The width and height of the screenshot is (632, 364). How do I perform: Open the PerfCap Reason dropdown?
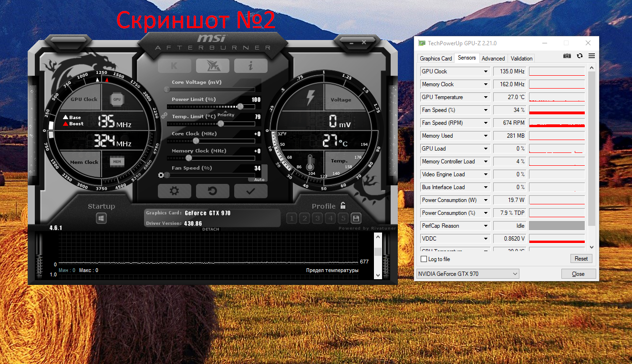[x=486, y=226]
